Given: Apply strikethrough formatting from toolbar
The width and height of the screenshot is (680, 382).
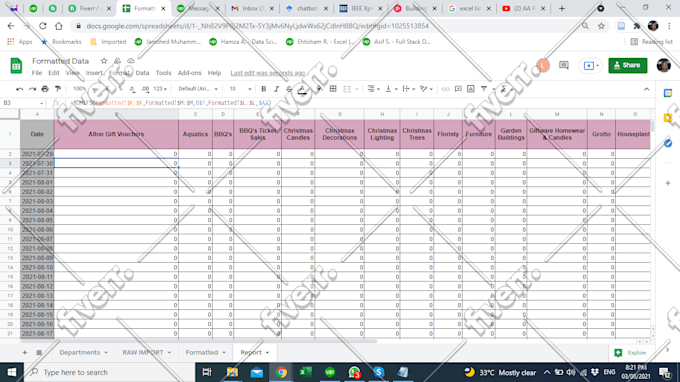Looking at the screenshot, I should 289,89.
